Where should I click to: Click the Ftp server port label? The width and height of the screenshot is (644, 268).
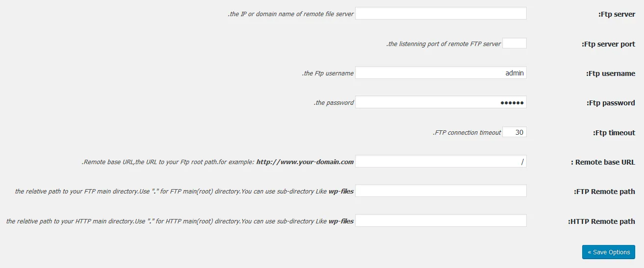point(608,44)
